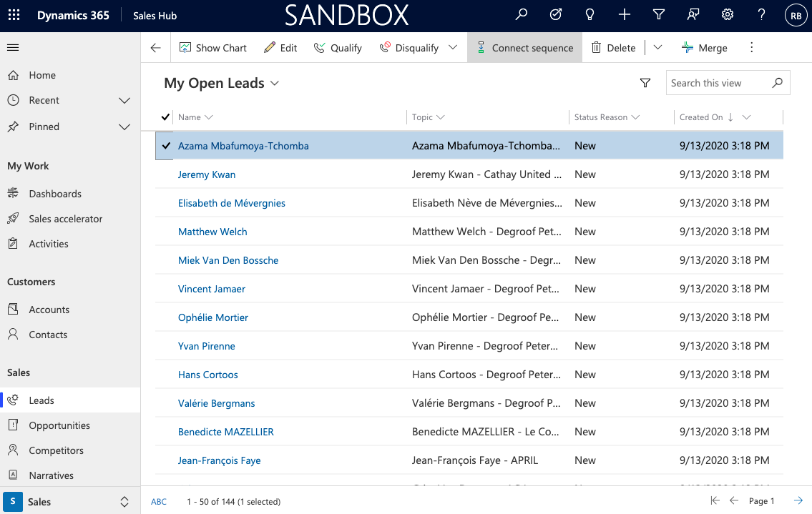Expand the Pinned section chevron

pyautogui.click(x=124, y=127)
